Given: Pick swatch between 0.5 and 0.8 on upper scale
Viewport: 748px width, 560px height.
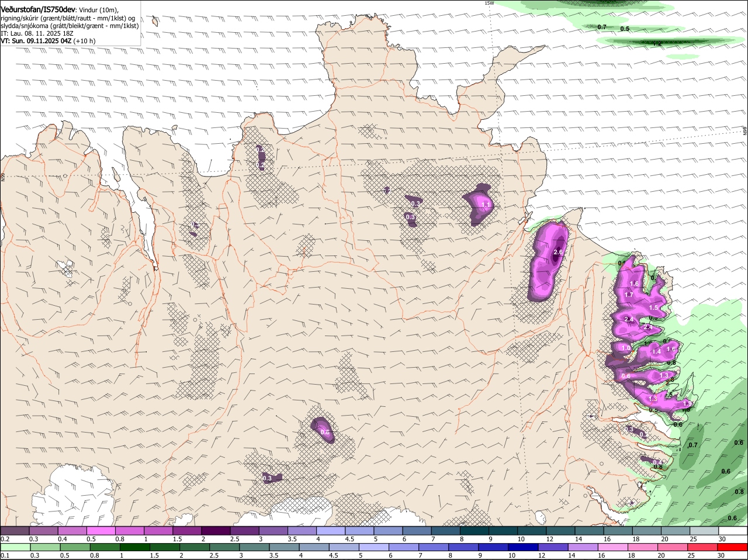Looking at the screenshot, I should (x=101, y=531).
